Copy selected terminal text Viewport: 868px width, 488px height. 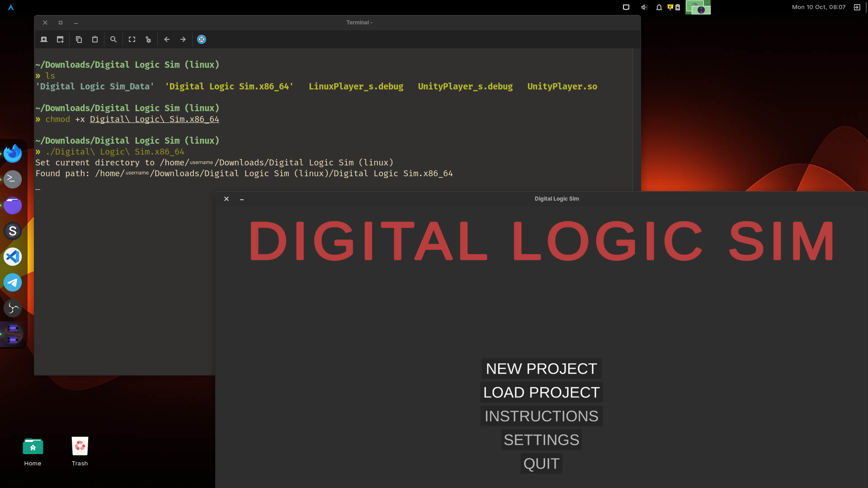[79, 39]
